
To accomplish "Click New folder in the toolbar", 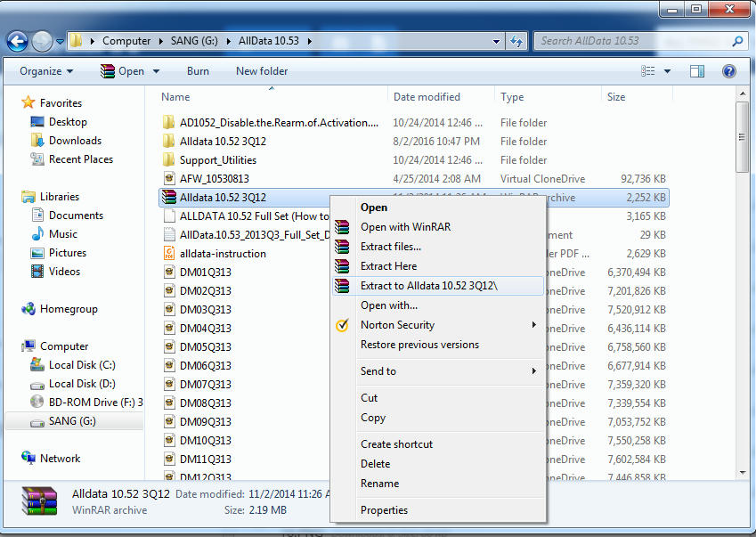I will pos(262,71).
